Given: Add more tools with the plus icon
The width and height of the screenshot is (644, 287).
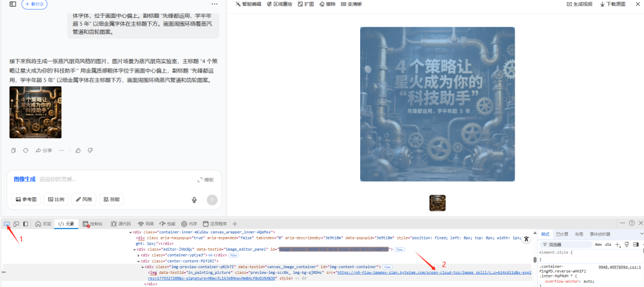Looking at the screenshot, I should coord(235,224).
